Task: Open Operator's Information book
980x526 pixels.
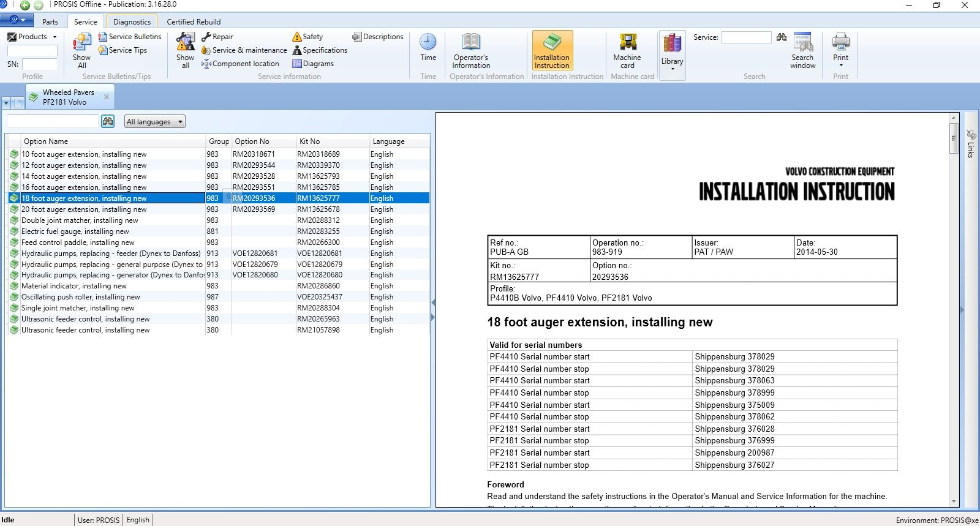Action: point(471,51)
